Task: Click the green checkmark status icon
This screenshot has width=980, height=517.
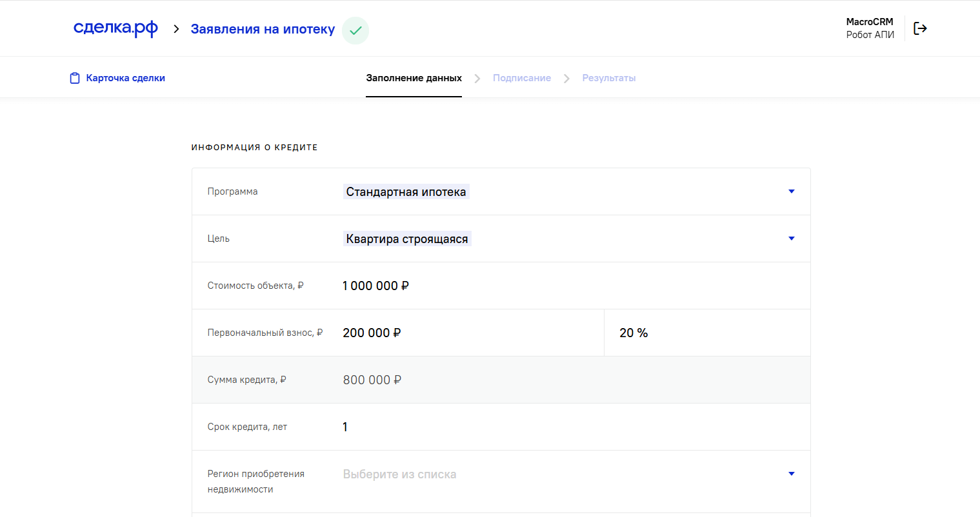Action: coord(355,30)
